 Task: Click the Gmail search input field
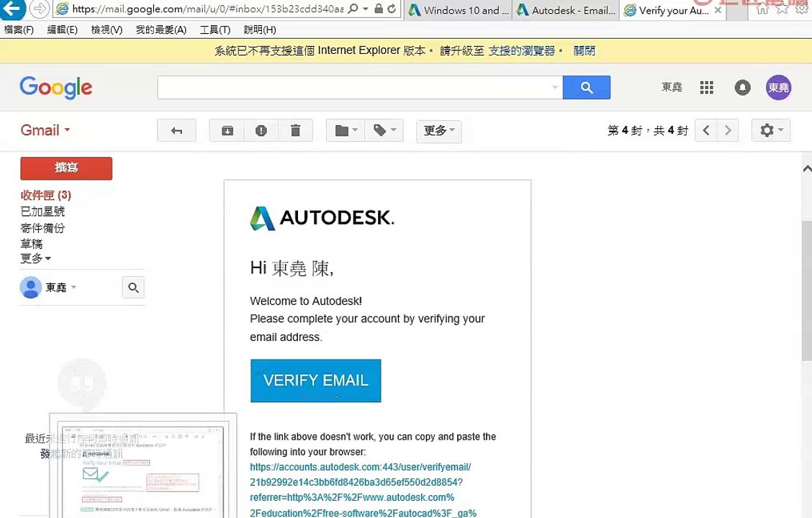coord(353,88)
